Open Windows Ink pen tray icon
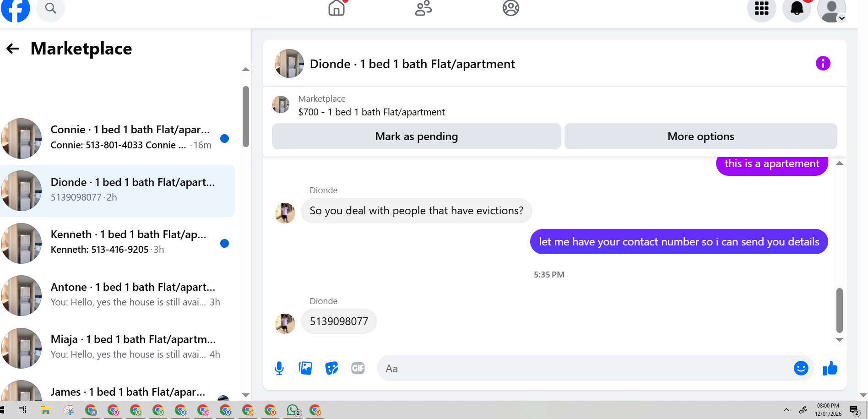The image size is (868, 419). (x=803, y=410)
